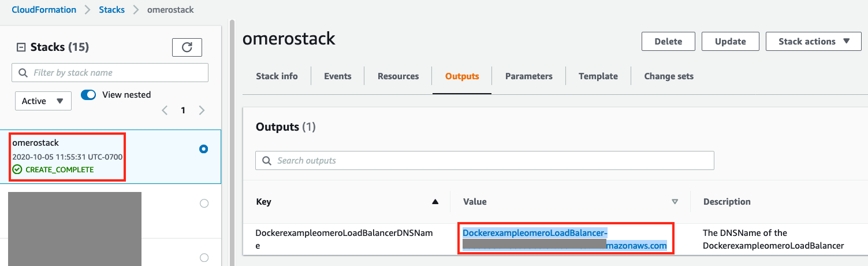Click the CREATE_COMPLETE status check icon

[x=17, y=169]
